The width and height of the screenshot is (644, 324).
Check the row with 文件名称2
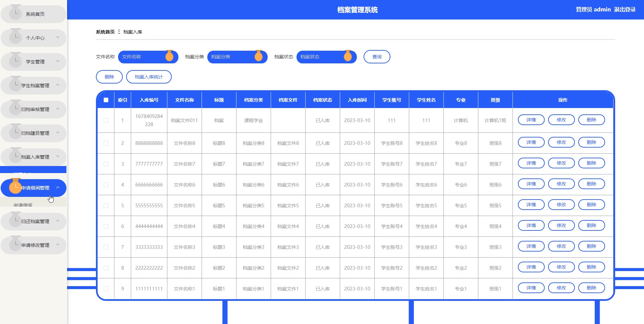coord(106,268)
